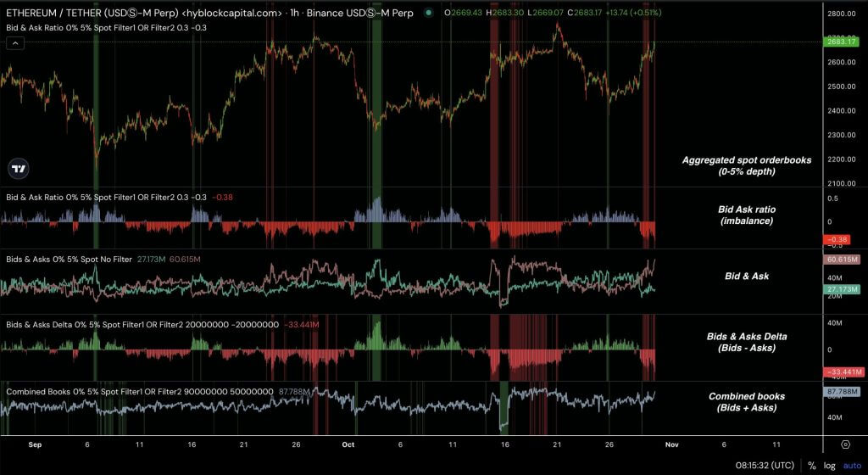
Task: Click the Bid & Ask annotation text
Action: coord(746,276)
